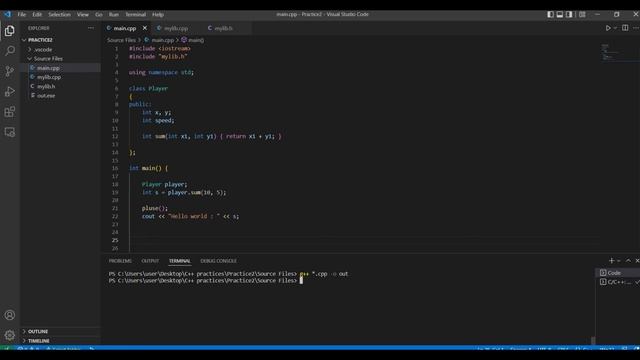
Task: Click the 'int main() {' code line
Action: [x=149, y=168]
